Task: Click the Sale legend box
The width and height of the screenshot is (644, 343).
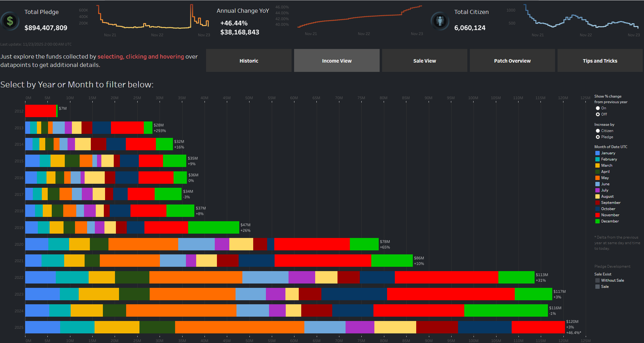Action: point(597,287)
